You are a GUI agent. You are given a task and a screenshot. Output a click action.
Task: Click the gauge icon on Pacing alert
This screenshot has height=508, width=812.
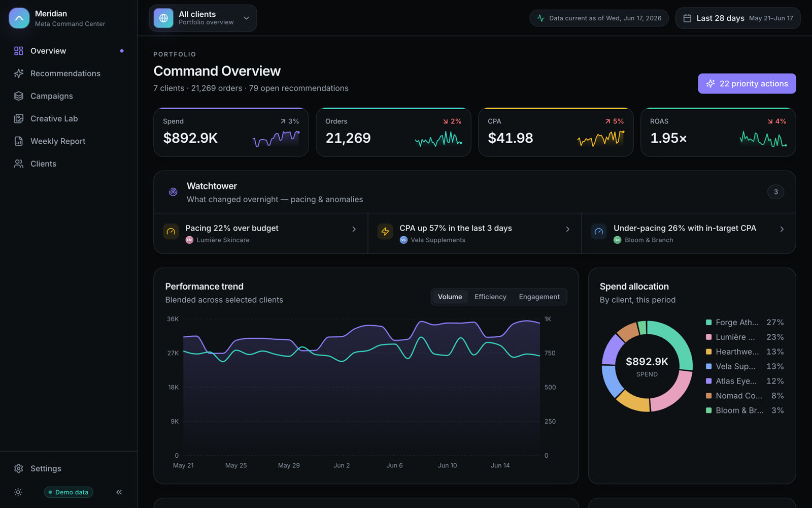point(171,232)
